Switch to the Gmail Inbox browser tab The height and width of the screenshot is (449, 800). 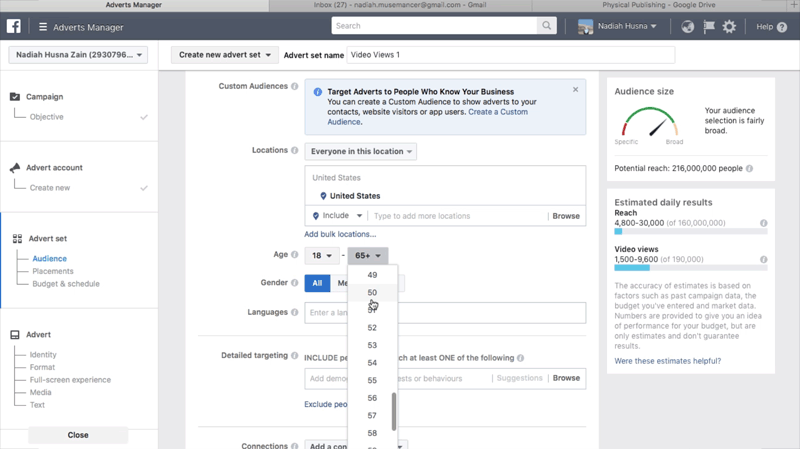[399, 5]
